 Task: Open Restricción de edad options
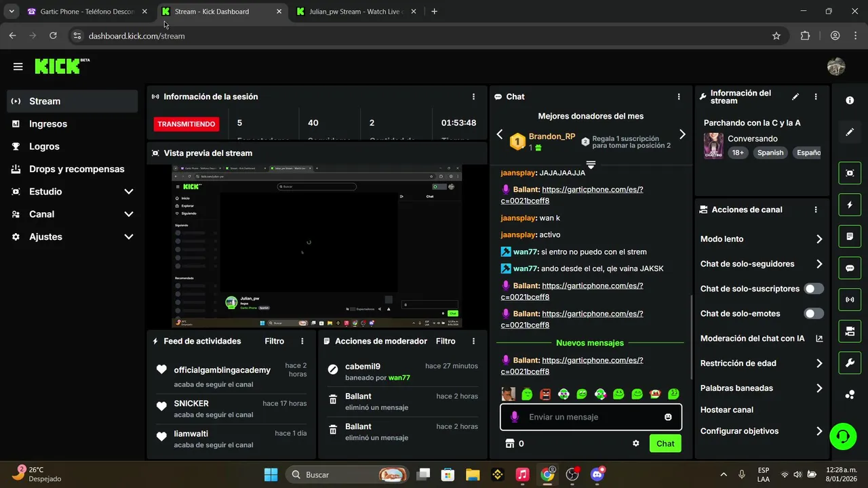click(762, 363)
